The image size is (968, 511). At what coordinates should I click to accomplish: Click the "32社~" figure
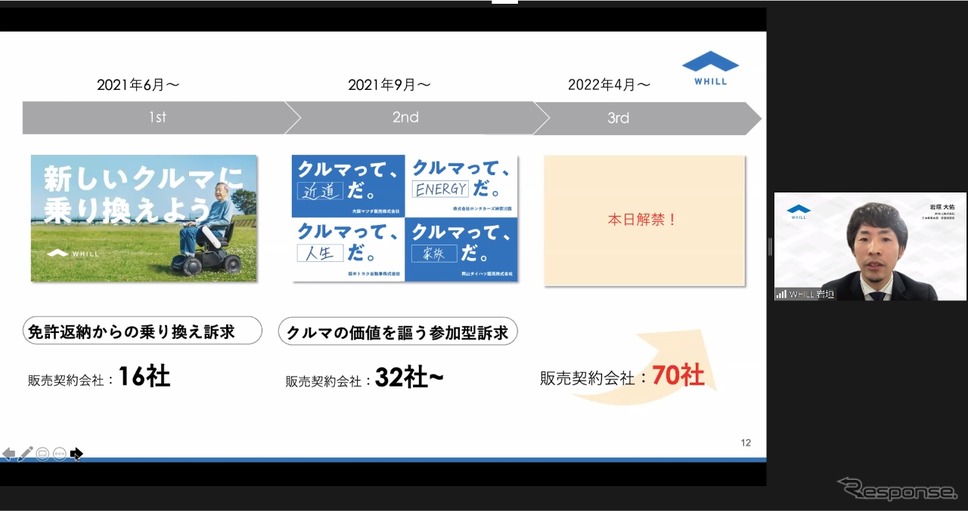point(409,378)
